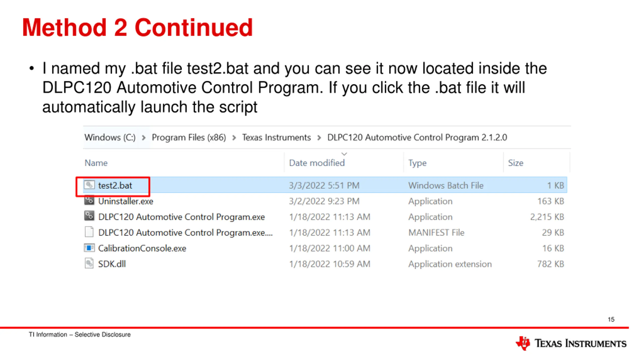The image size is (644, 362).
Task: Click the slide number 15
Action: click(611, 319)
